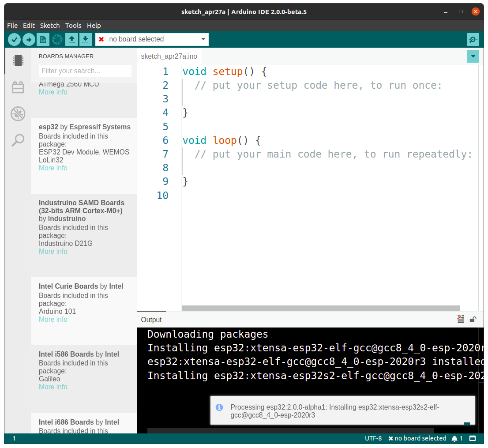Open the Tools menu

tap(73, 25)
